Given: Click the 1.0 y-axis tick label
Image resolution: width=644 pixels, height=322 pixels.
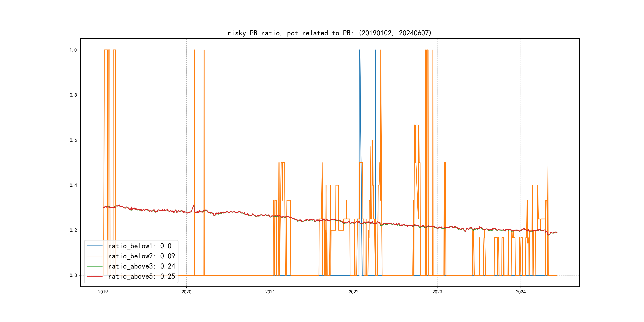Looking at the screenshot, I should [x=73, y=50].
